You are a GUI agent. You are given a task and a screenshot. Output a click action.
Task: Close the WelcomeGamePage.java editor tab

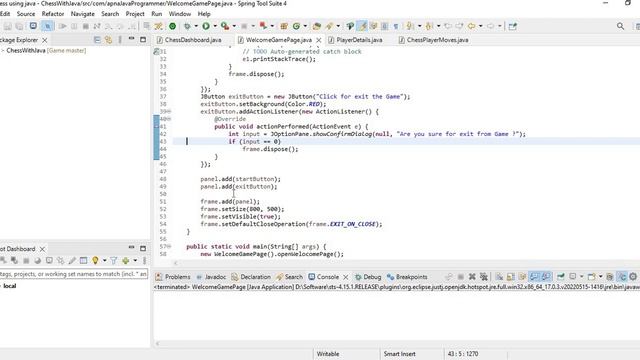[x=319, y=40]
